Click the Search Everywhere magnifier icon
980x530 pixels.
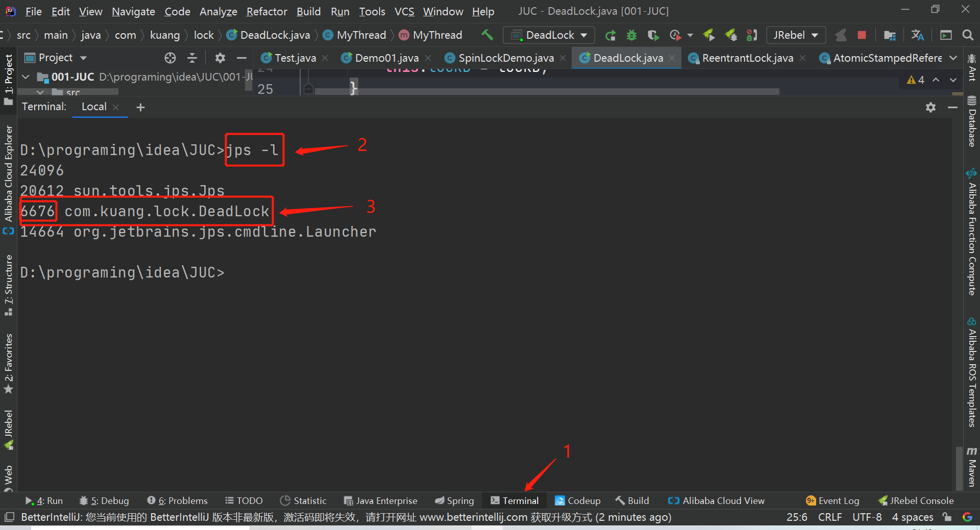tap(967, 35)
